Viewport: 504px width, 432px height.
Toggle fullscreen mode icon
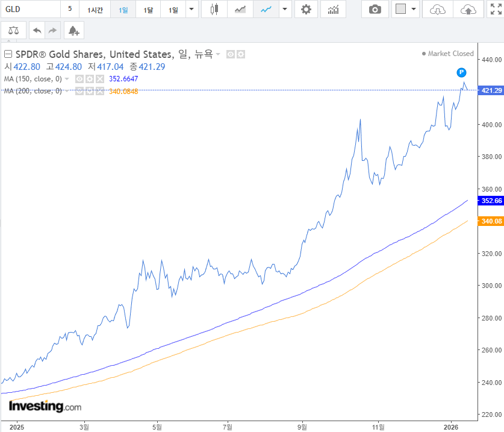pos(496,9)
